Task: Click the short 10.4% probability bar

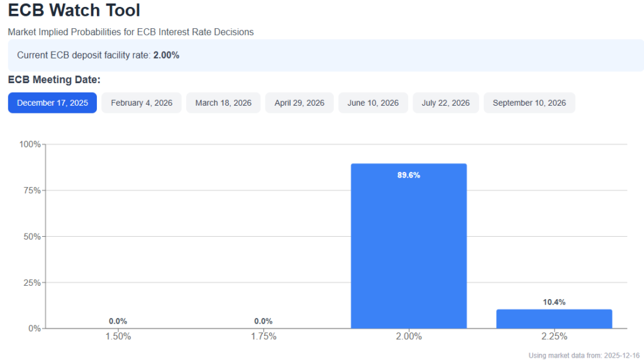Action: pyautogui.click(x=554, y=319)
